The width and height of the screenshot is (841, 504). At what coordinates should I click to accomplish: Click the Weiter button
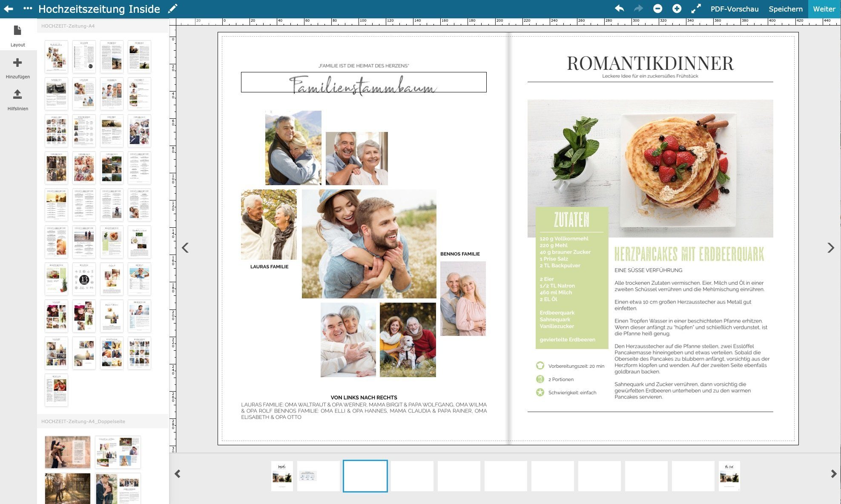tap(824, 9)
